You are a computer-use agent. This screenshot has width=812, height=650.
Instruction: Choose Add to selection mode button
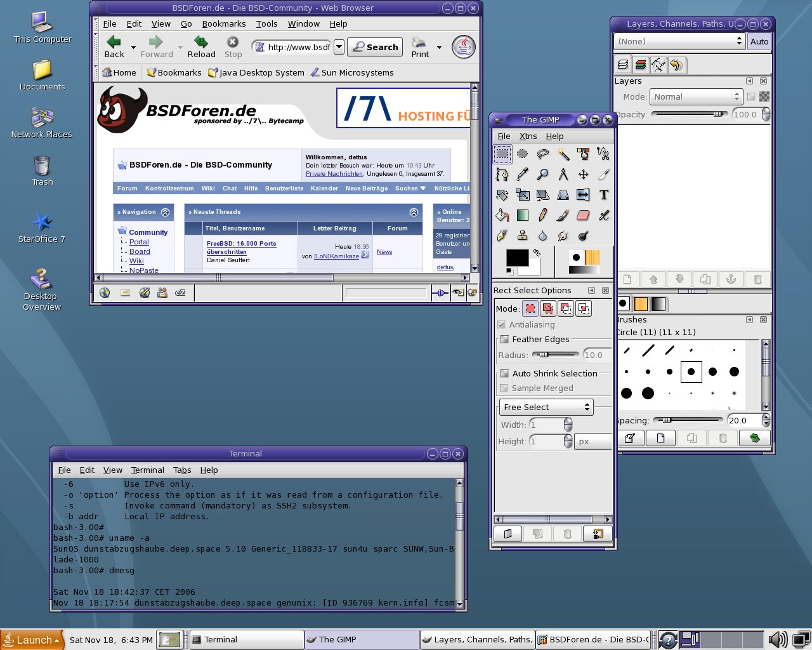tap(548, 308)
